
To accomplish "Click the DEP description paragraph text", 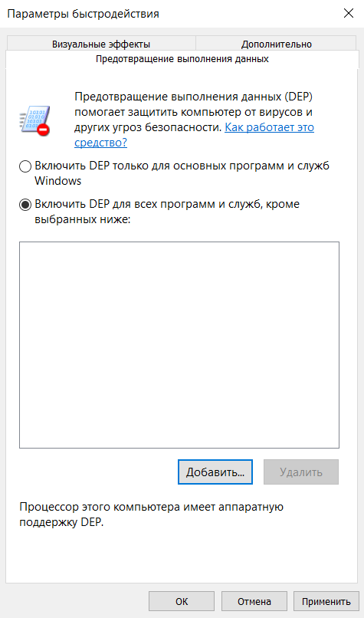I will click(x=194, y=120).
